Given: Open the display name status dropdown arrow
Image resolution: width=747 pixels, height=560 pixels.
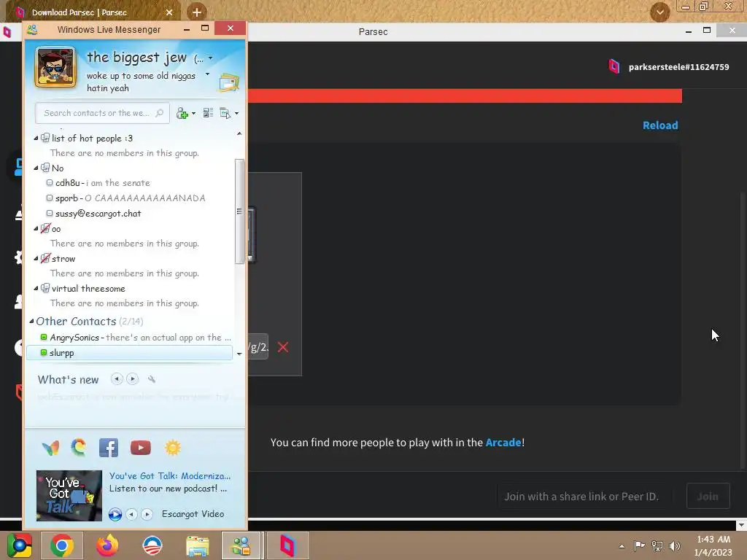Looking at the screenshot, I should 211,58.
